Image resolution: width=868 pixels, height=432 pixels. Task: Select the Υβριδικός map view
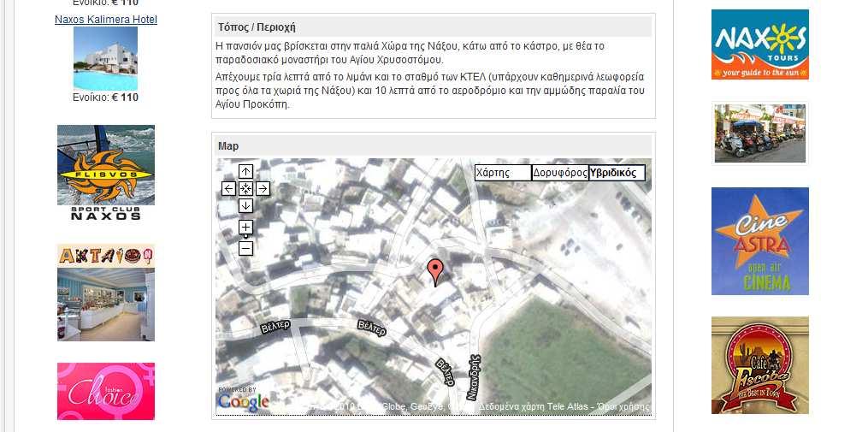point(617,173)
